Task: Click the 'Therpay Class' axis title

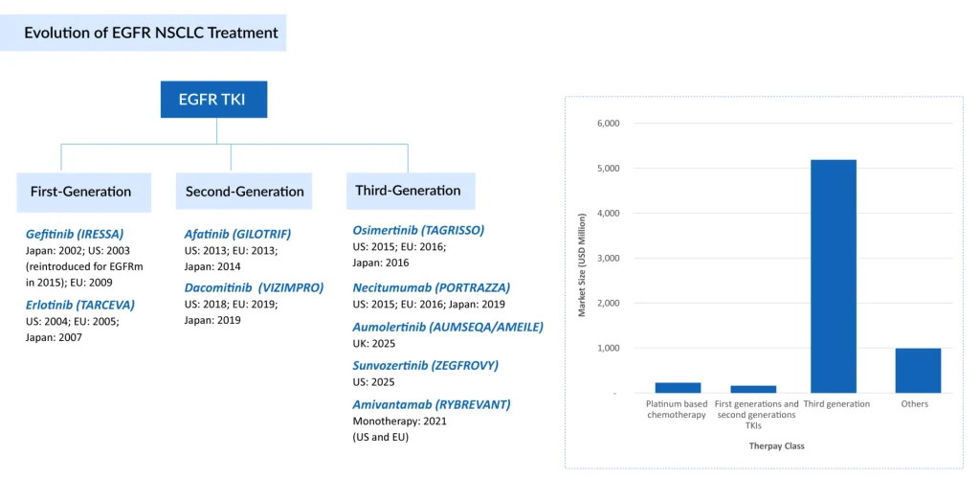Action: point(775,446)
